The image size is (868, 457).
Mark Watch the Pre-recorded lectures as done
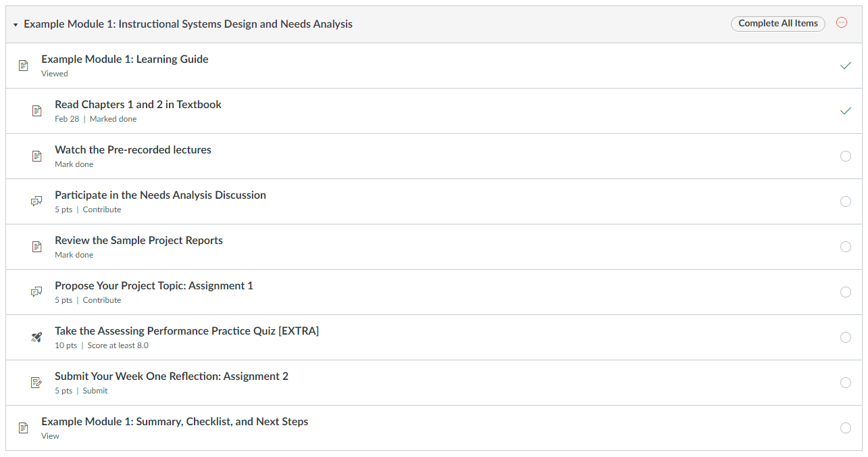click(846, 155)
